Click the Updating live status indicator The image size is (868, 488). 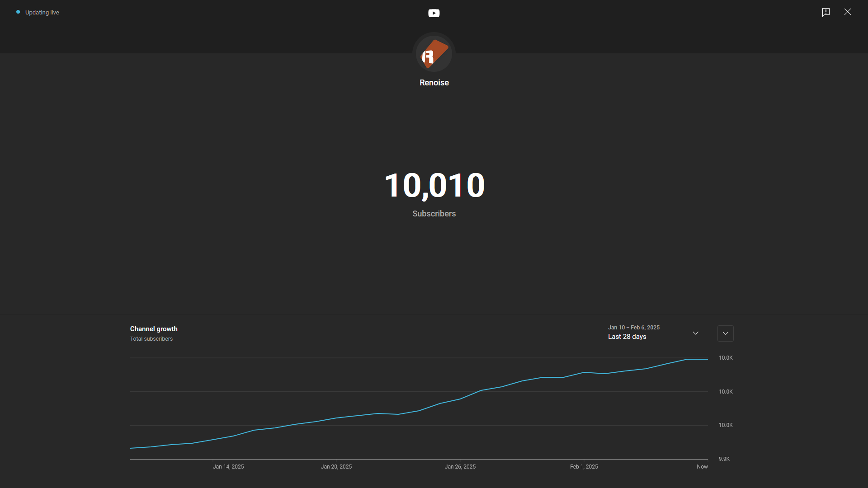click(x=38, y=13)
